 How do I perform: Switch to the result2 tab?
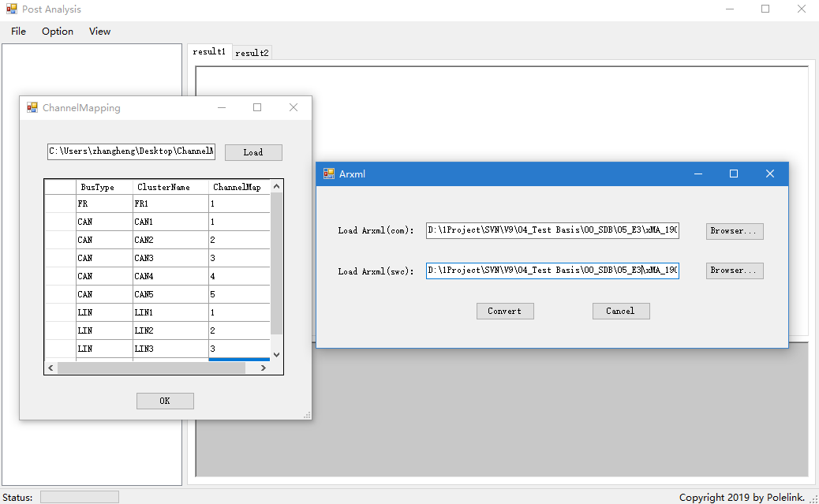pos(252,52)
